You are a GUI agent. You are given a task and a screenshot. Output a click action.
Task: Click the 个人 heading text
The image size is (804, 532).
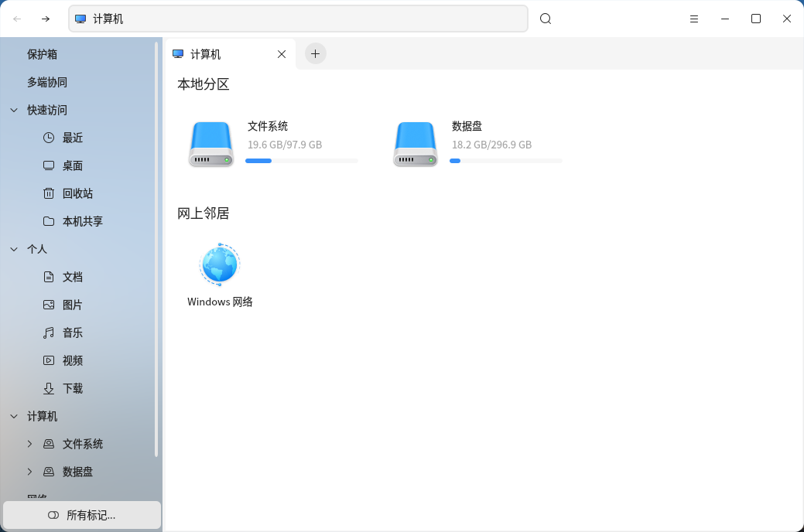(37, 249)
